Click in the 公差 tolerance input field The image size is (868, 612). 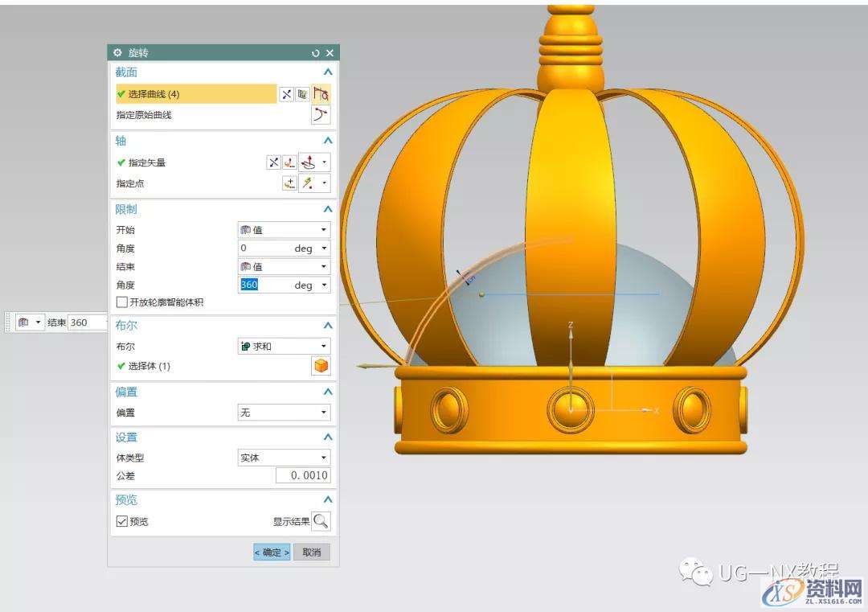[x=303, y=475]
